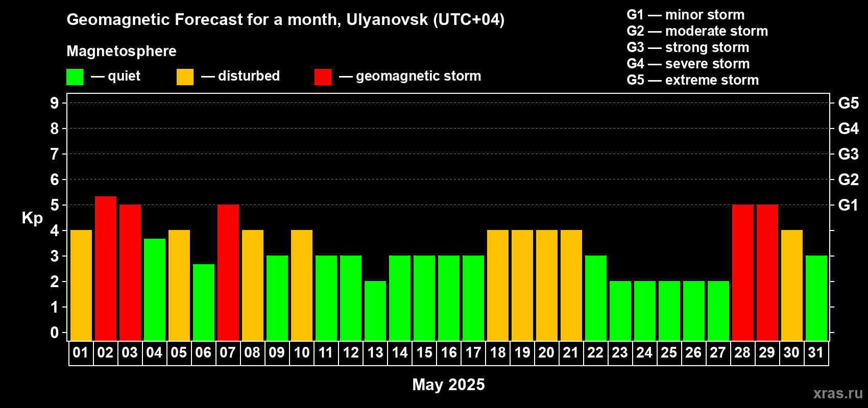Click the G3 label on right axis

click(849, 154)
